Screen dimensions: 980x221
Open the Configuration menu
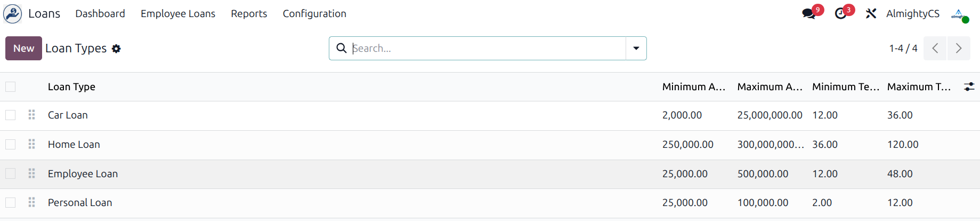(x=314, y=14)
